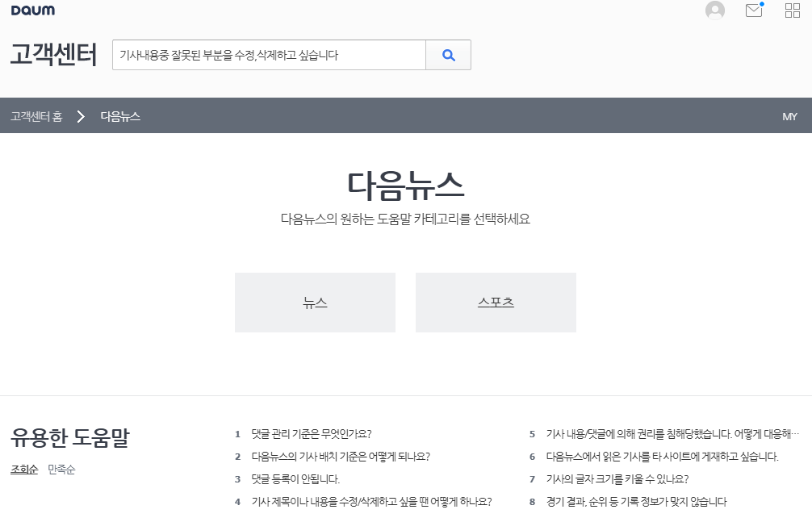Open the services grid menu icon
The image size is (812, 522).
click(793, 10)
